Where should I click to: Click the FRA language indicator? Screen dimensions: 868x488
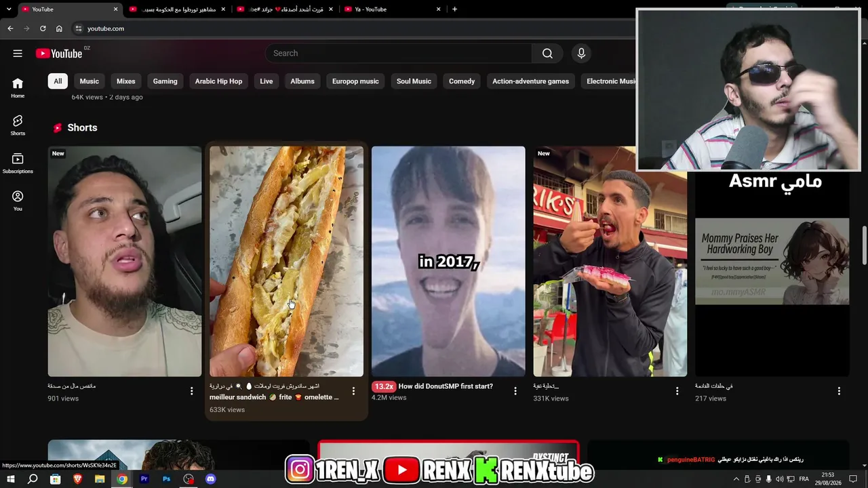tap(804, 479)
